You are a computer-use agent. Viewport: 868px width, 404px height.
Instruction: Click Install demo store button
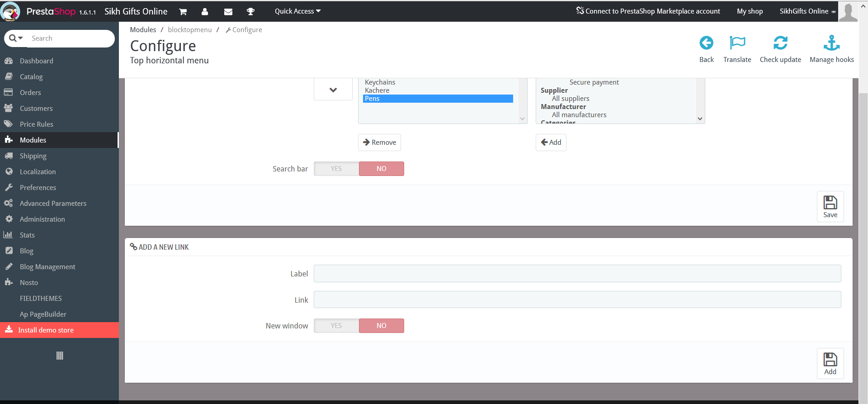[59, 330]
